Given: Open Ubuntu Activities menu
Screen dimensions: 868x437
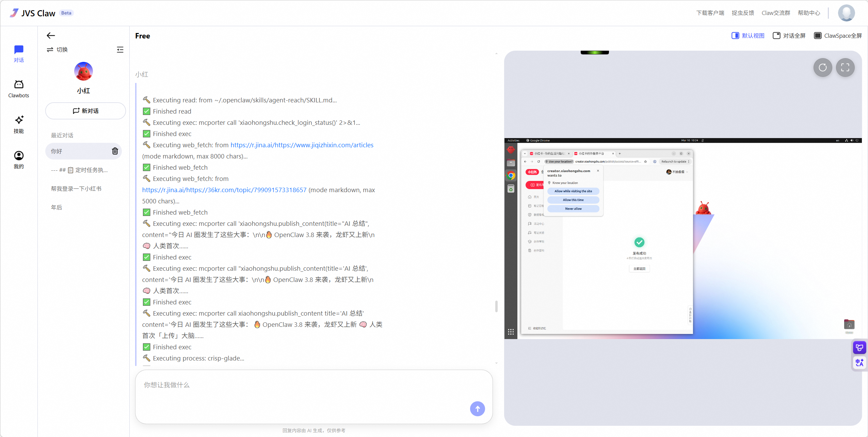Looking at the screenshot, I should [513, 140].
